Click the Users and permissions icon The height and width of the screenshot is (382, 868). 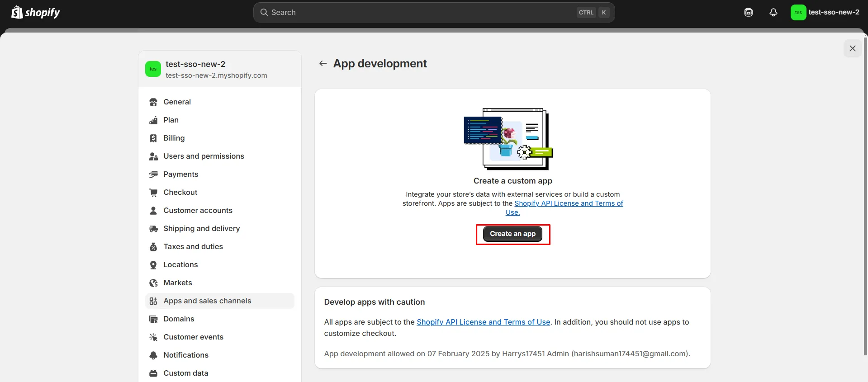point(153,156)
